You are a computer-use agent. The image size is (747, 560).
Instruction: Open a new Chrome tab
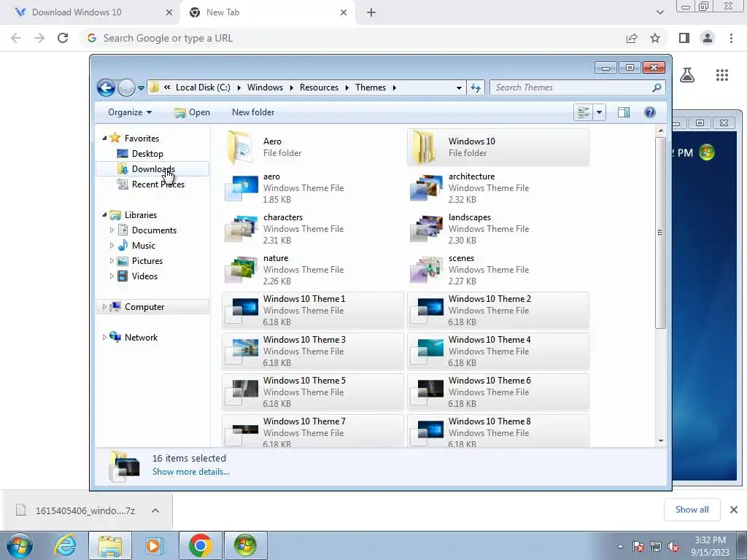pos(371,12)
